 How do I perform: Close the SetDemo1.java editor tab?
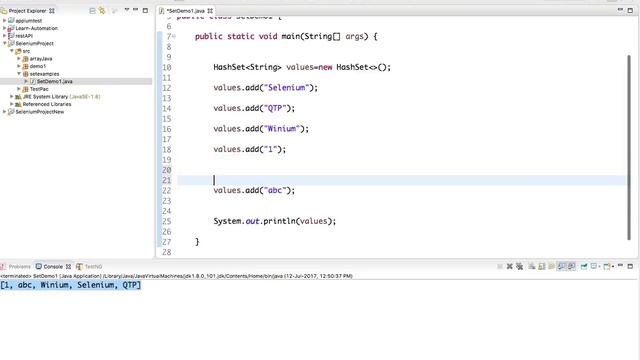[210, 11]
